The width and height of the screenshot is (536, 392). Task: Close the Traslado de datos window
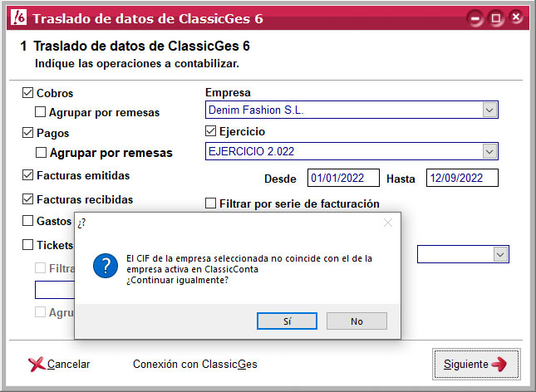[516, 17]
